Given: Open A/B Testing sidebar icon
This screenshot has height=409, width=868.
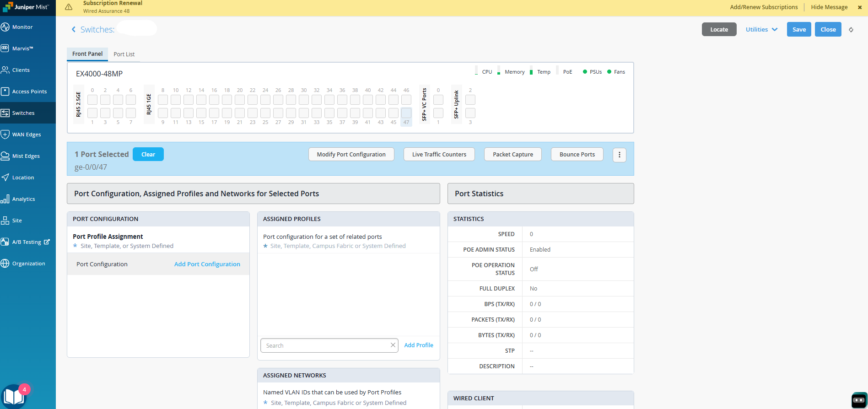Looking at the screenshot, I should point(5,242).
